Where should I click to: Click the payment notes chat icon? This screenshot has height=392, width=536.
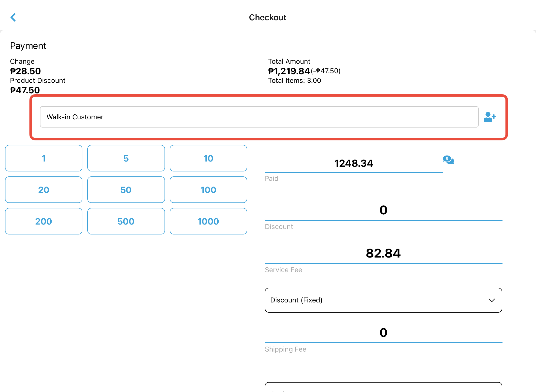[x=448, y=160]
